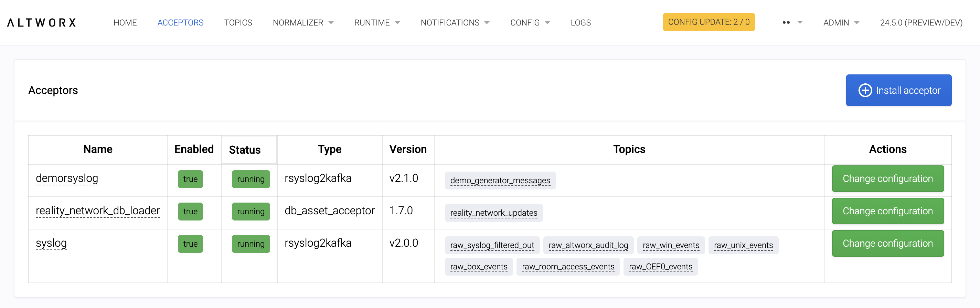This screenshot has width=980, height=308.
Task: Open the demorsyslog acceptor details
Action: (67, 178)
